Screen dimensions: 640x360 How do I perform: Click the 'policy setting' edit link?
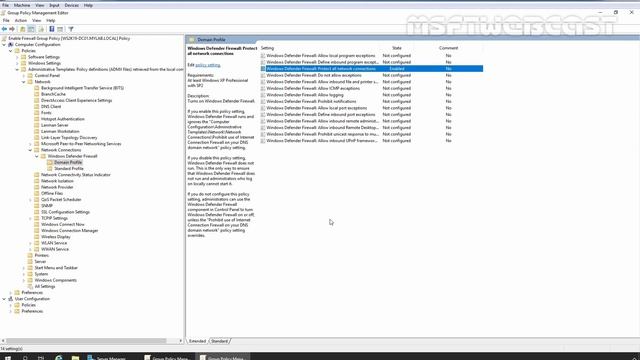[x=208, y=65]
